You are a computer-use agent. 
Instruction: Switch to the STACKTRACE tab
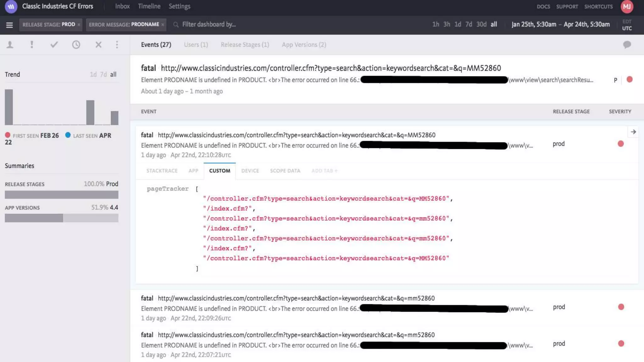pos(162,171)
